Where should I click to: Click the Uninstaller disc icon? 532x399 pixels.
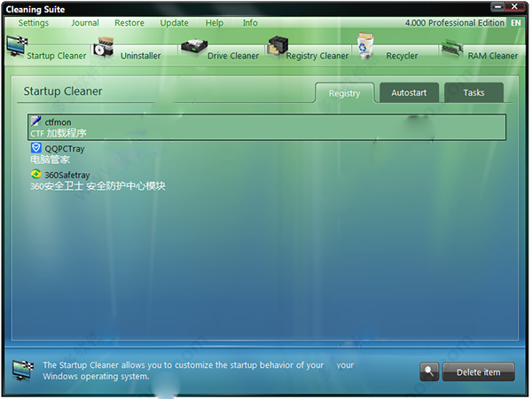104,48
